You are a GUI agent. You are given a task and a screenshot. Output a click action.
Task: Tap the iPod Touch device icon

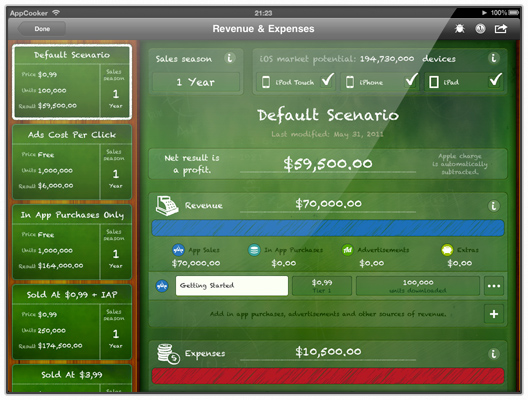[x=266, y=82]
